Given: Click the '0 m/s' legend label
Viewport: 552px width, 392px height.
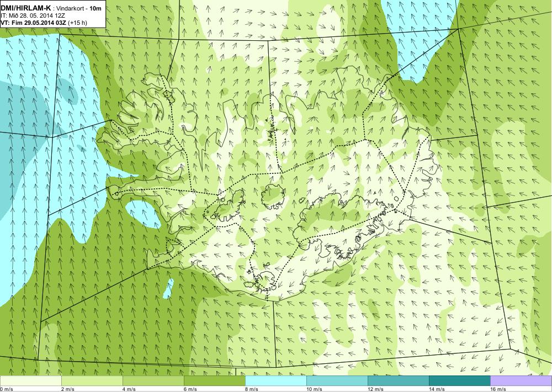Looking at the screenshot, I should pyautogui.click(x=6, y=389).
